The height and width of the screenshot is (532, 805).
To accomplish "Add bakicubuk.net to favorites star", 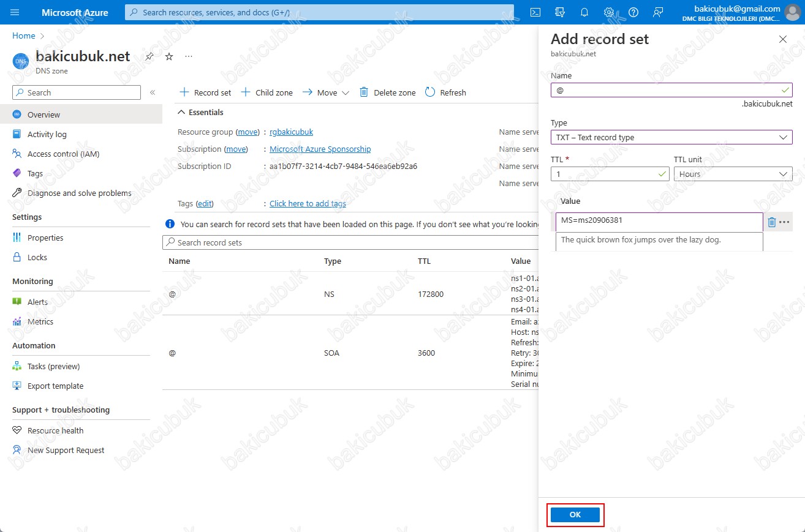I will [169, 56].
